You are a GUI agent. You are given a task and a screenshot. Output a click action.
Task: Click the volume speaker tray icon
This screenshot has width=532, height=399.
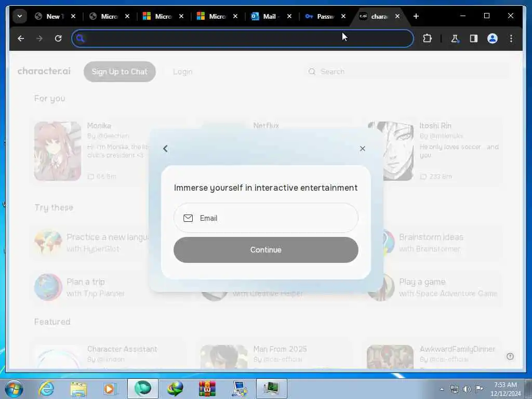[x=467, y=389]
